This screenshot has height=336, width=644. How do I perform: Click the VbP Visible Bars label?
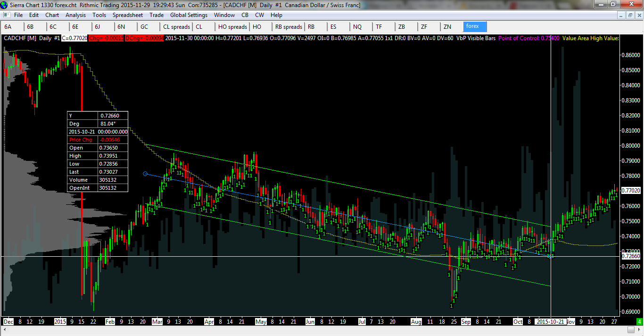click(x=476, y=38)
